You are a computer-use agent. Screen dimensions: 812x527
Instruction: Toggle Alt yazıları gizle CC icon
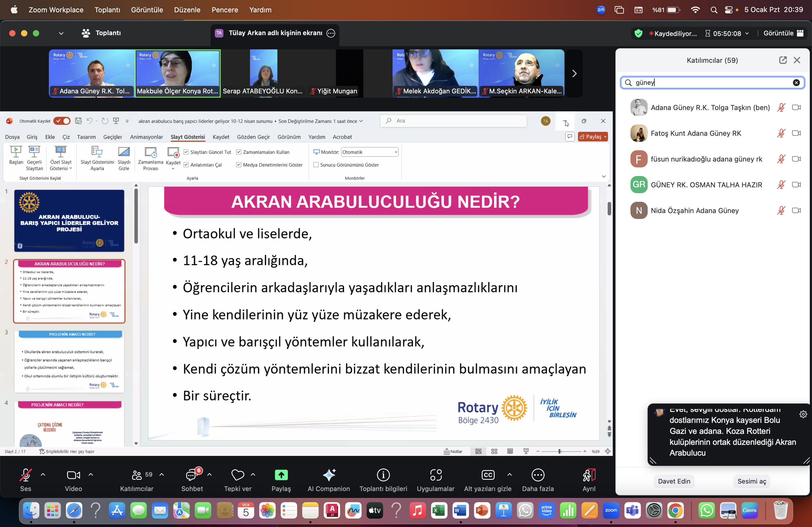click(x=488, y=475)
